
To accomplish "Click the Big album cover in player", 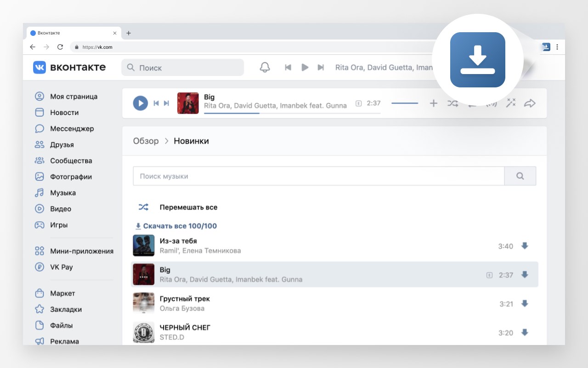I will pos(188,103).
